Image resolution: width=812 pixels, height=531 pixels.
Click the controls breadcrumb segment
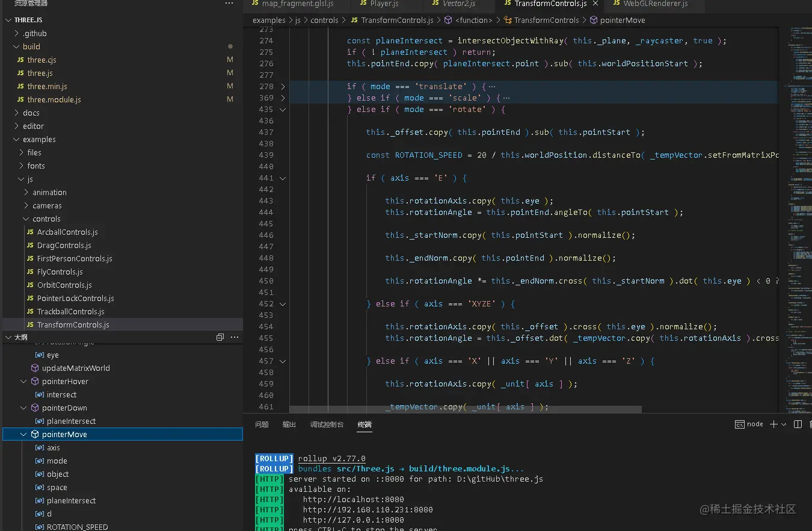click(325, 20)
